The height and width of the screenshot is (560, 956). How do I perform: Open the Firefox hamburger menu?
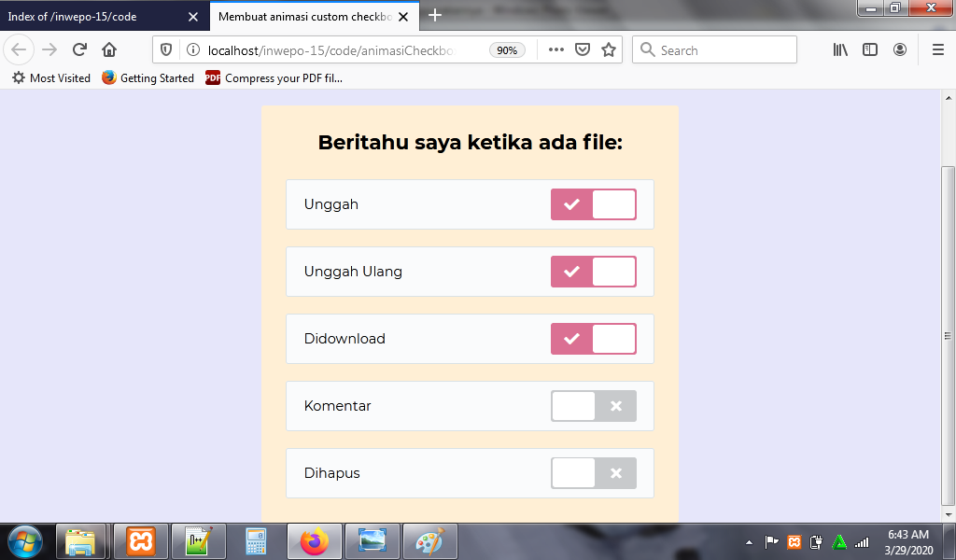click(938, 50)
